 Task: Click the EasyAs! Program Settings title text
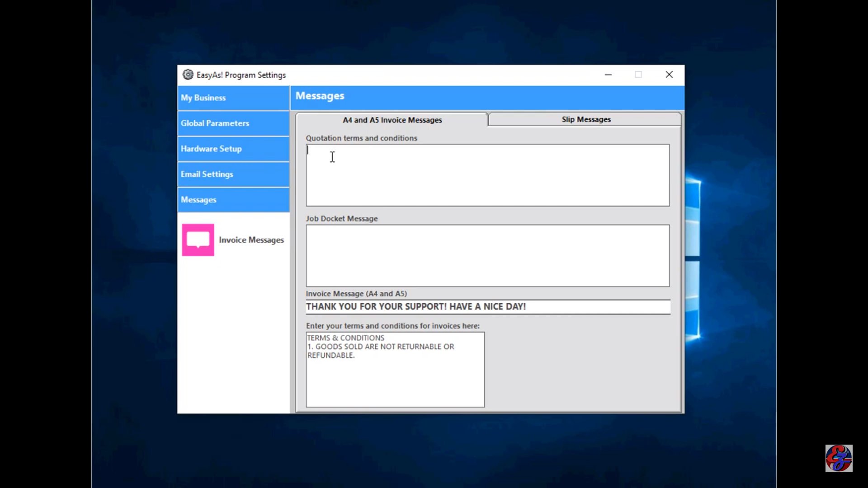(241, 75)
